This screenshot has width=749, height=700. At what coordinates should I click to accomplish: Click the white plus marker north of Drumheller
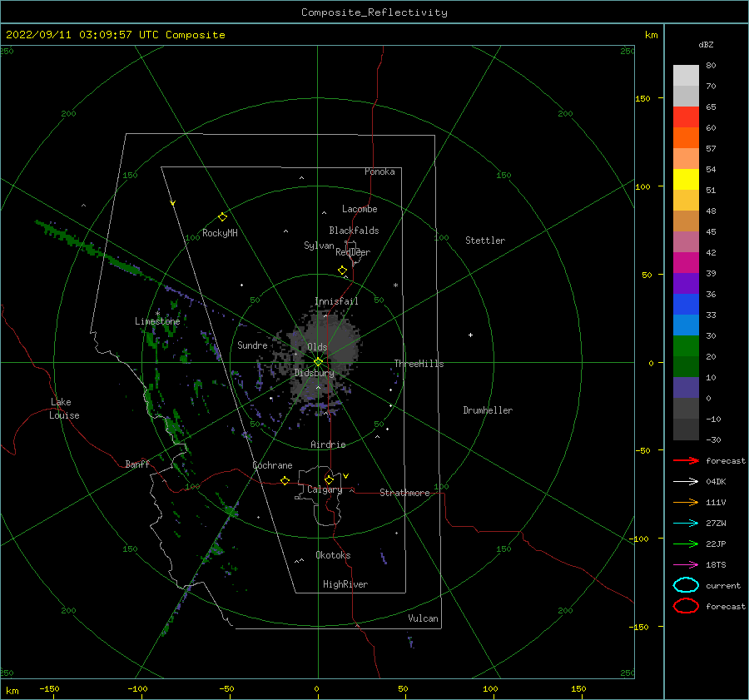tap(470, 335)
